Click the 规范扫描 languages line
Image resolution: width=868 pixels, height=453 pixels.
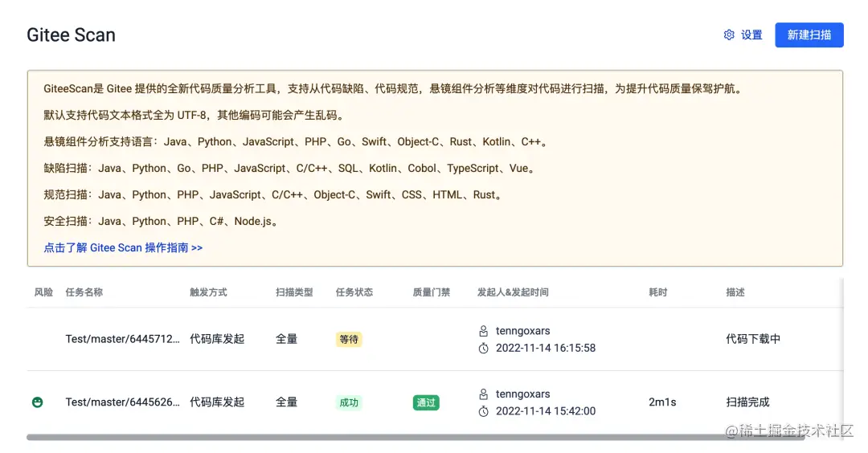(x=273, y=194)
